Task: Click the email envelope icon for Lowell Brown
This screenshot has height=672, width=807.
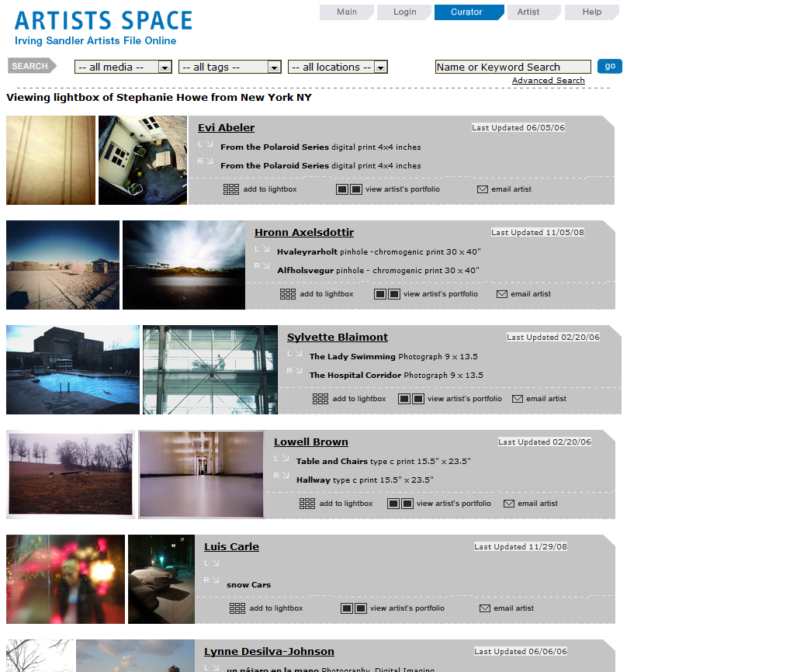Action: (x=509, y=504)
